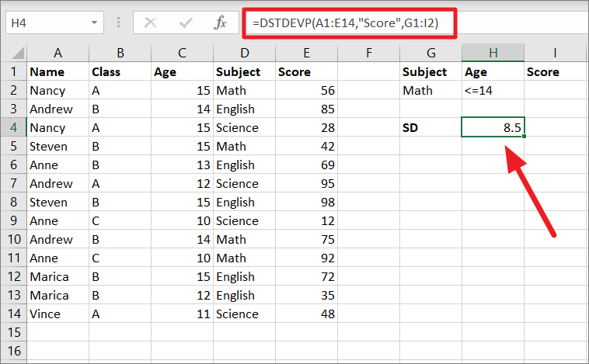Click Math subject cell in row 10

(x=245, y=239)
